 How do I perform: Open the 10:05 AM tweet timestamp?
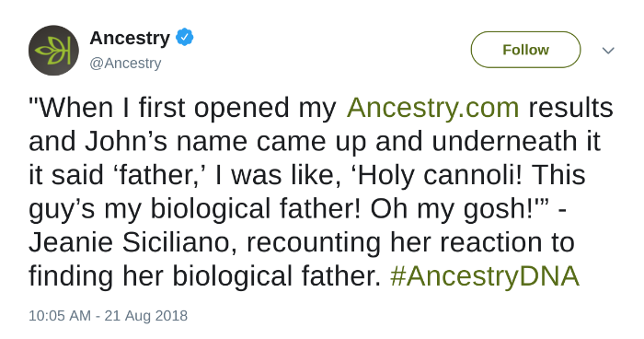[60, 316]
